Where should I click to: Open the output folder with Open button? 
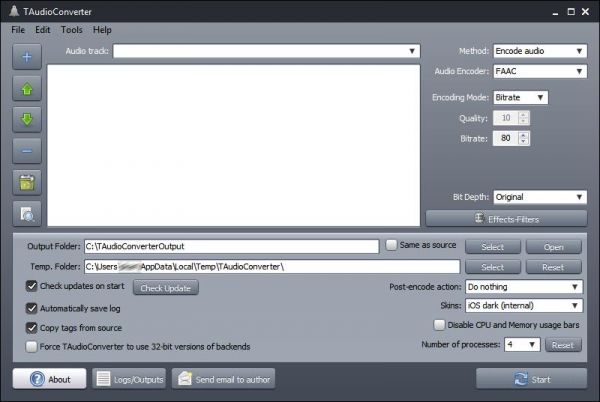click(x=554, y=247)
